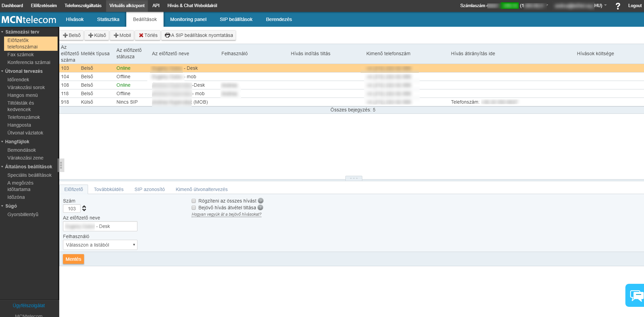Click the orange Mentés save button
This screenshot has height=317, width=644.
[73, 259]
